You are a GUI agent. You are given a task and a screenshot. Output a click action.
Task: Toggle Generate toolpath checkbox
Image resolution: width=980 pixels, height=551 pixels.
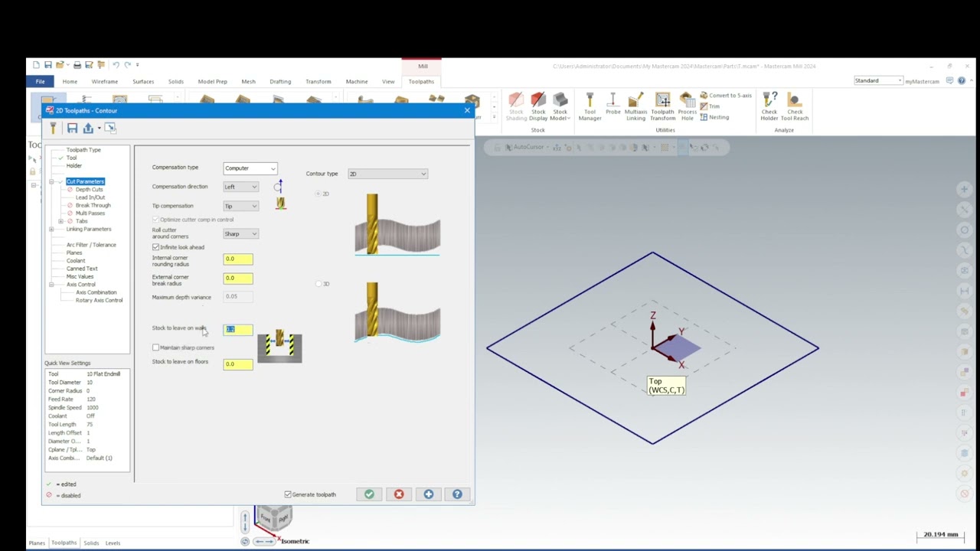(x=288, y=494)
